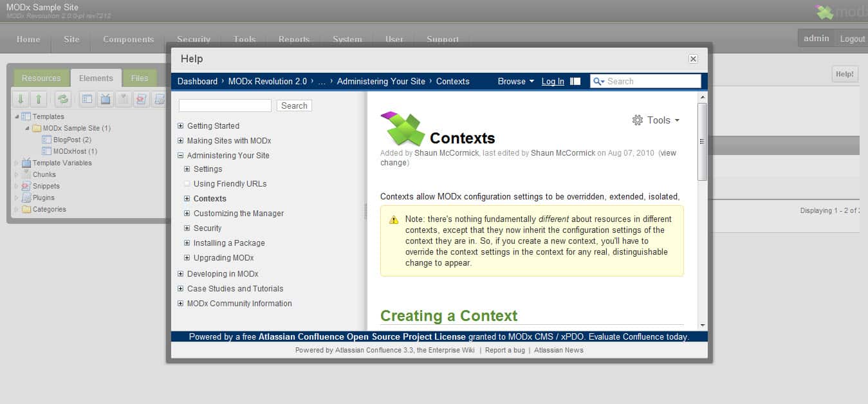Toggle the Confluence sidebar icon beside Log In

(575, 81)
